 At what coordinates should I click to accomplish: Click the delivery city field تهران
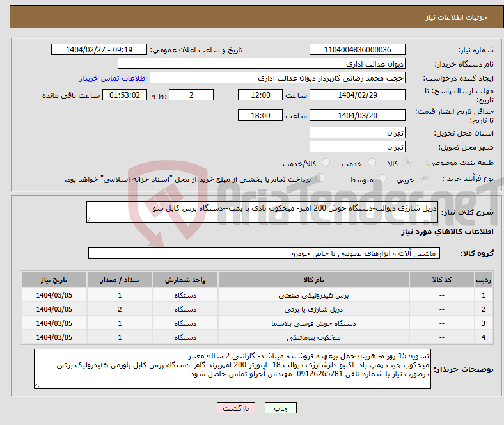point(358,147)
